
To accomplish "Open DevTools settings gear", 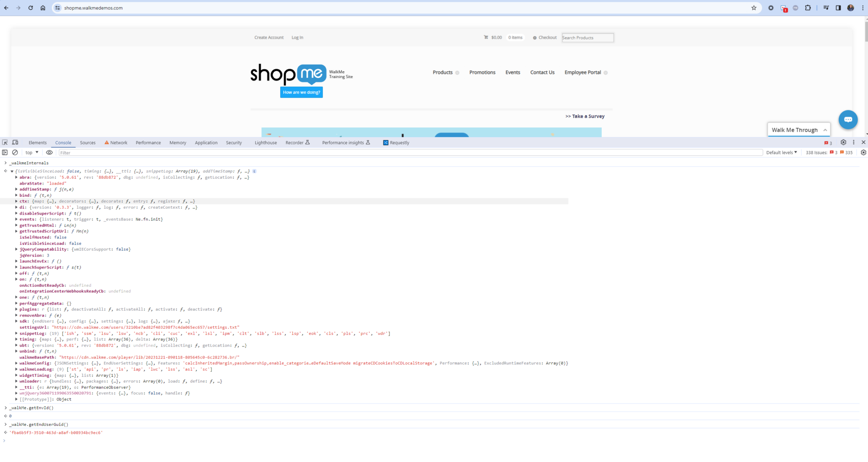I will click(843, 142).
